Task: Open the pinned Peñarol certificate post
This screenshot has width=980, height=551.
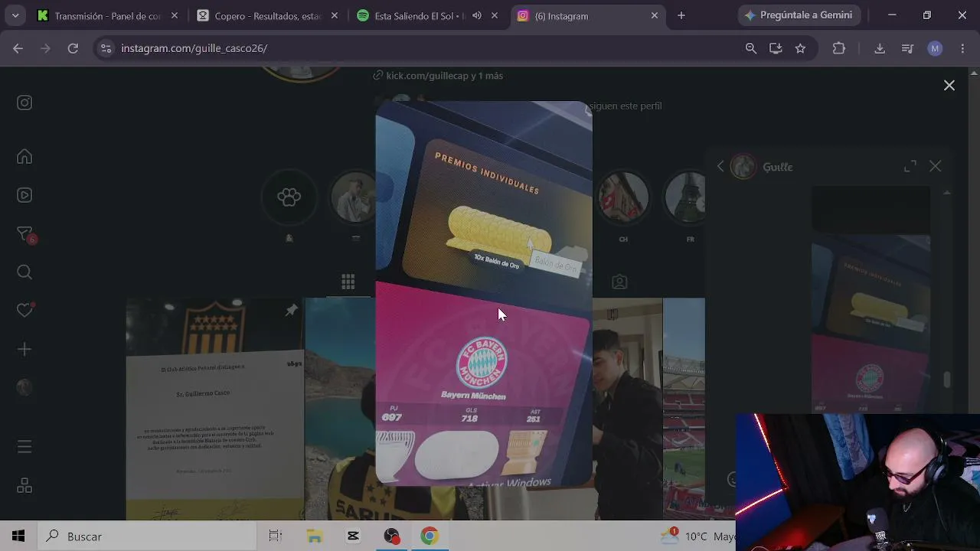Action: (215, 409)
